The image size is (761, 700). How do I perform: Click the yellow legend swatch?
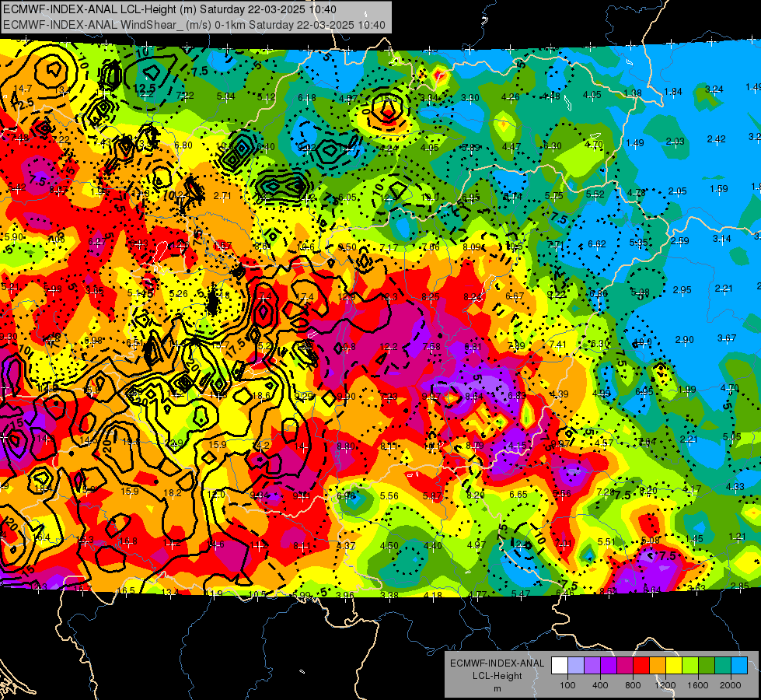point(674,666)
